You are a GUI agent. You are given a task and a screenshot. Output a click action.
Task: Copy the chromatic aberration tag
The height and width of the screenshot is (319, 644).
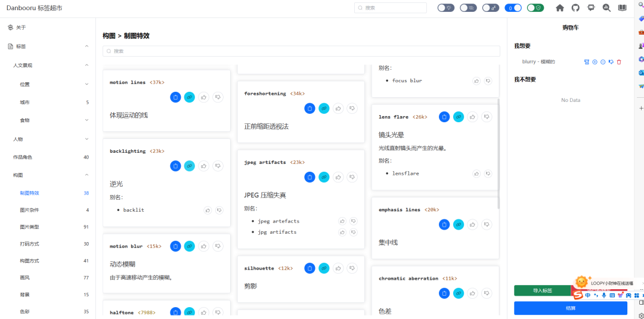pyautogui.click(x=444, y=293)
